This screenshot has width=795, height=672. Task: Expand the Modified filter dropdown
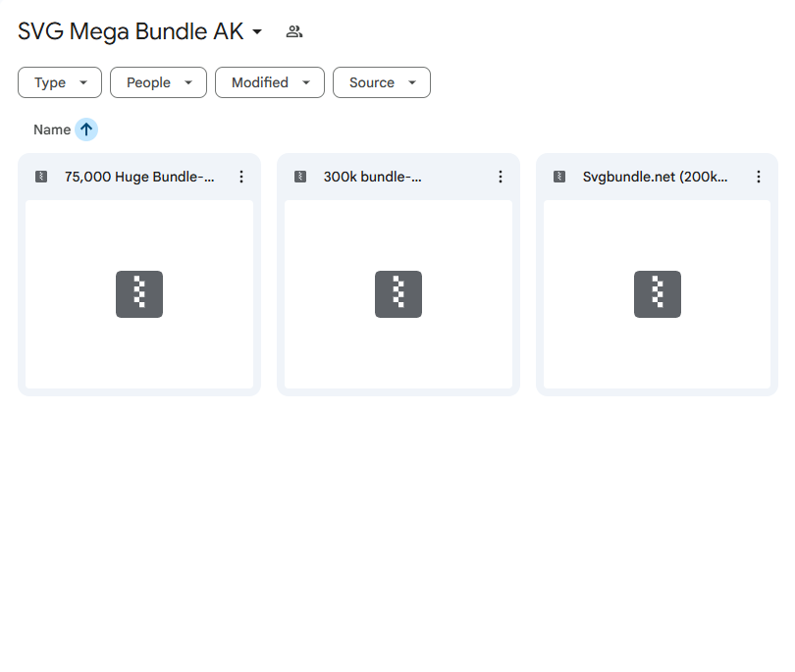pyautogui.click(x=270, y=82)
